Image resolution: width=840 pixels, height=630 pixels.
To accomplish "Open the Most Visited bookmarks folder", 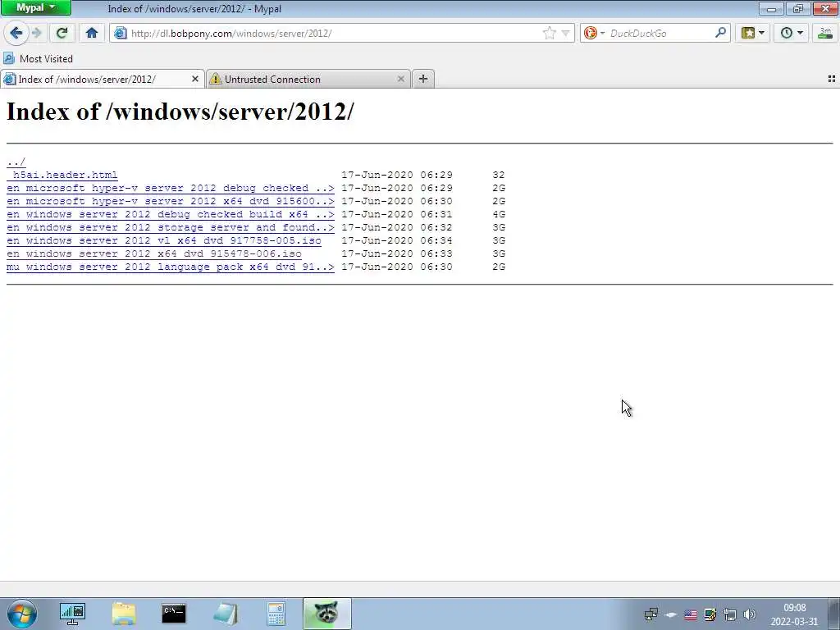I will point(38,58).
